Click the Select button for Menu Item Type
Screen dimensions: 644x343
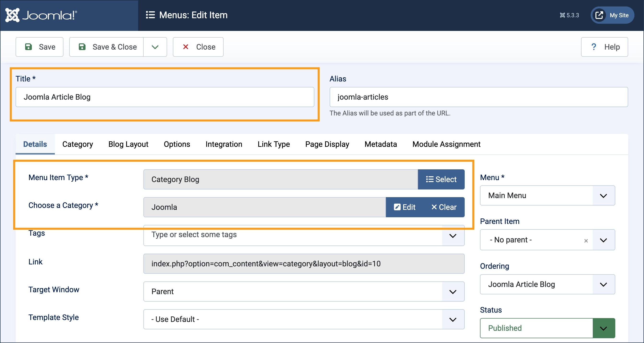coord(441,179)
